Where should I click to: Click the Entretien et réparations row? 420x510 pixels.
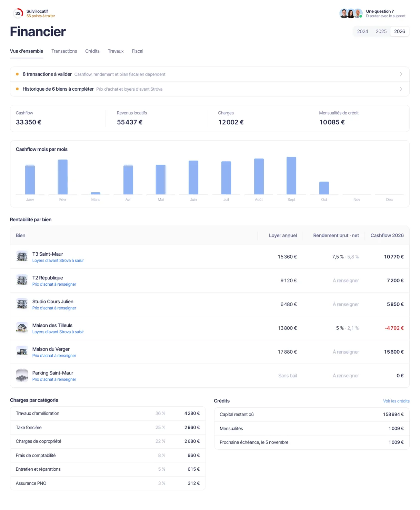108,469
